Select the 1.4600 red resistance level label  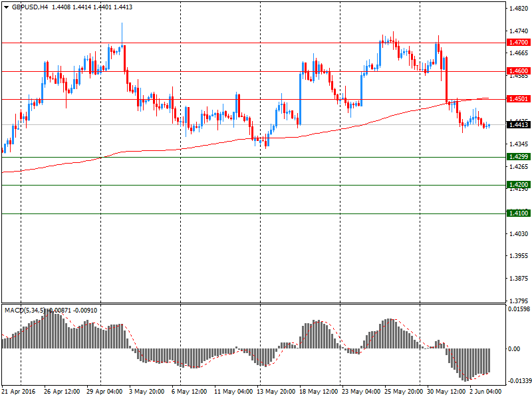coord(519,71)
